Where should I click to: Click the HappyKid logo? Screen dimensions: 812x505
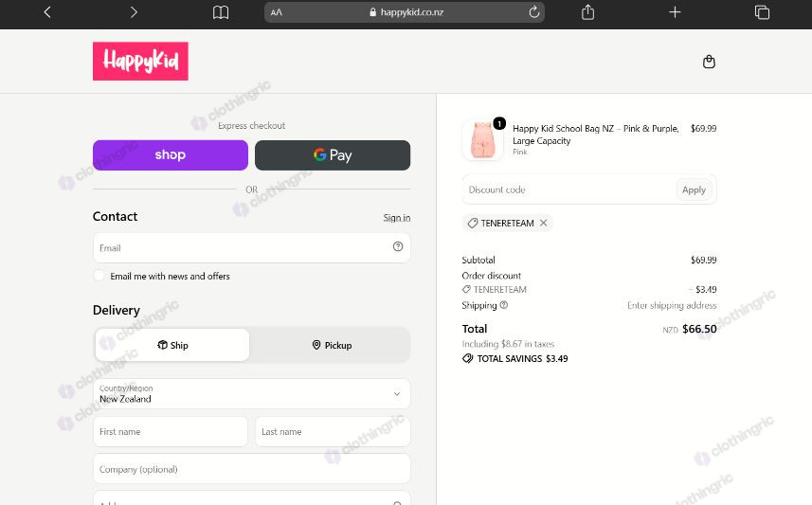pyautogui.click(x=140, y=62)
